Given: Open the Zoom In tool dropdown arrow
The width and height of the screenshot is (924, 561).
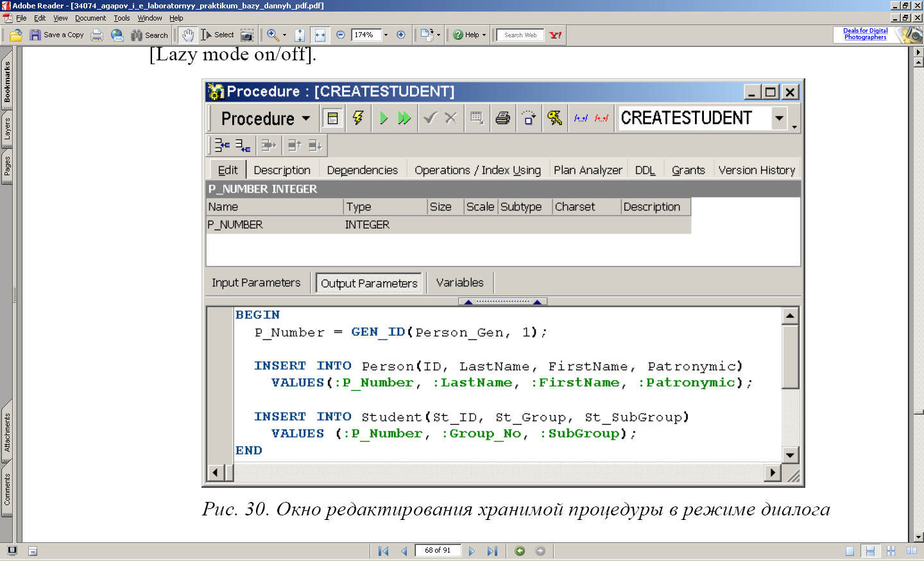Looking at the screenshot, I should (284, 35).
